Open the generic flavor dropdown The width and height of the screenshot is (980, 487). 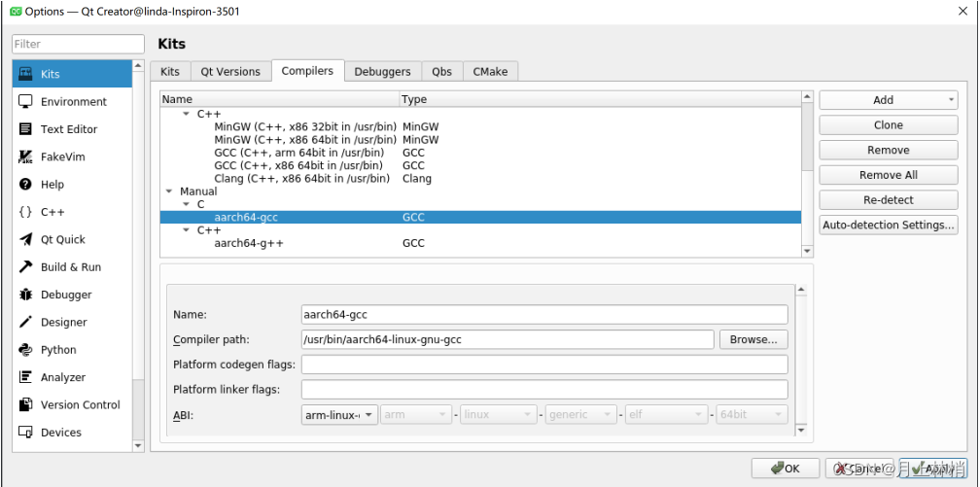click(x=580, y=414)
